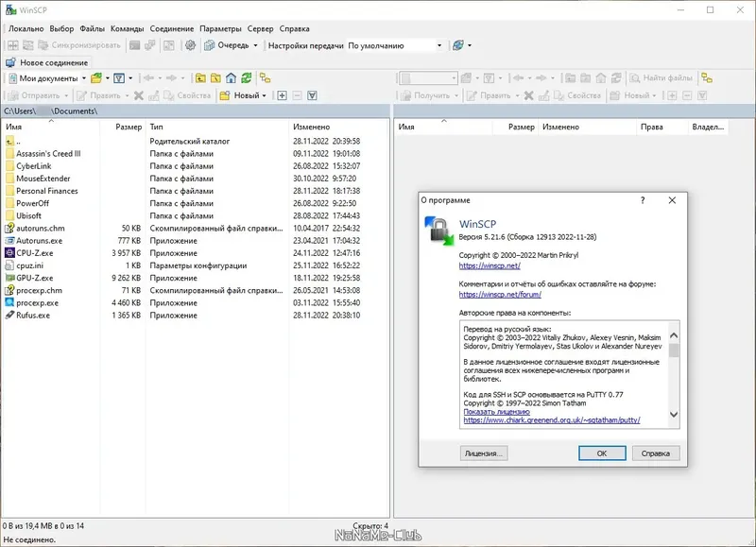
Task: Select the MouseExtender folder
Action: point(195,179)
